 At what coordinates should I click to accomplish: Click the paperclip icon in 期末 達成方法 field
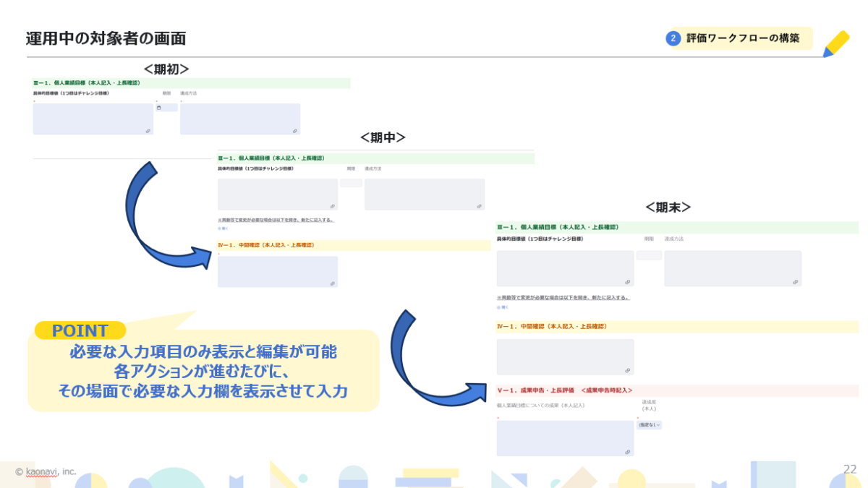click(795, 283)
